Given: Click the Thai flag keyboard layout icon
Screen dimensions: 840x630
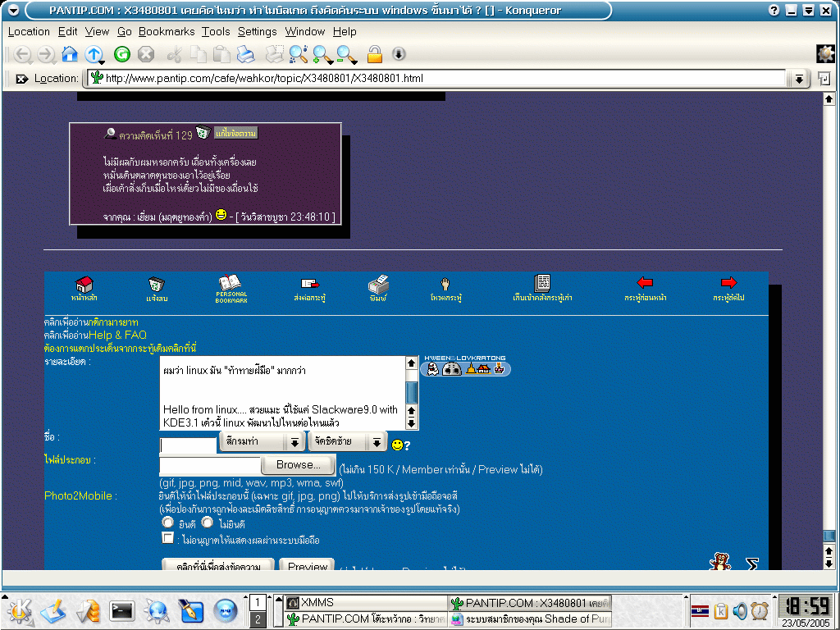Looking at the screenshot, I should [x=701, y=610].
